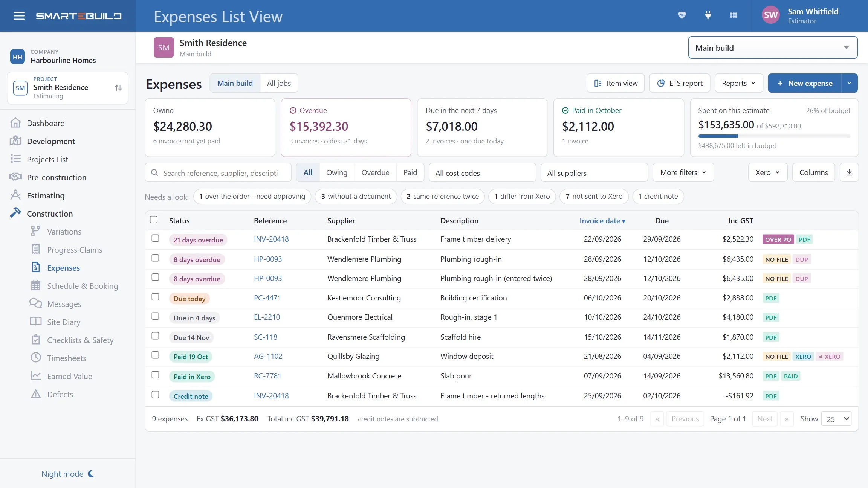868x488 pixels.
Task: Tick checkbox for PC-4471 row
Action: coord(155,297)
